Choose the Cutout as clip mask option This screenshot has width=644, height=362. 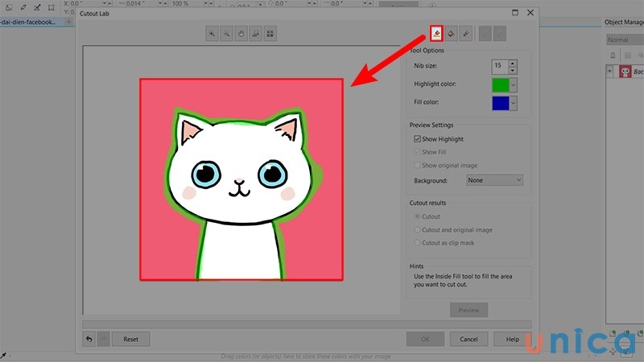point(417,242)
